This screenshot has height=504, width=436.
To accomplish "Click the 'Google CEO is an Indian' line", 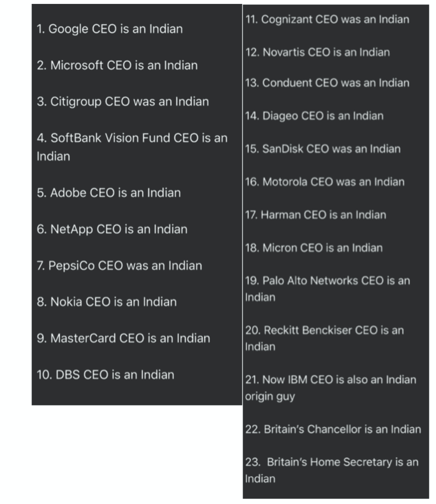I will click(109, 29).
